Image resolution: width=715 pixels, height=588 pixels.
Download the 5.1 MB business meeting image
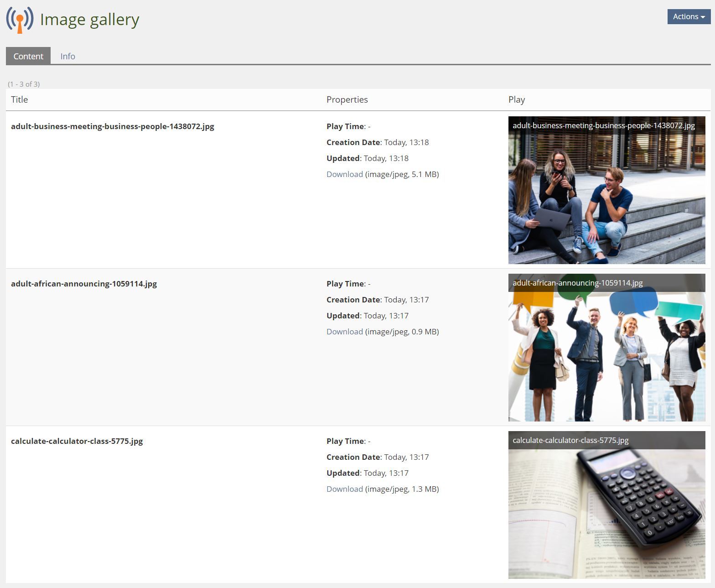tap(344, 174)
